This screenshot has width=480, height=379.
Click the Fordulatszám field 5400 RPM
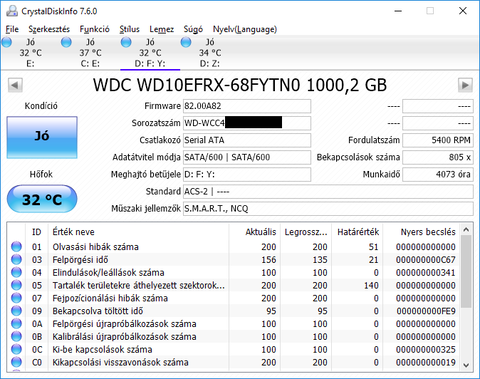[438, 140]
